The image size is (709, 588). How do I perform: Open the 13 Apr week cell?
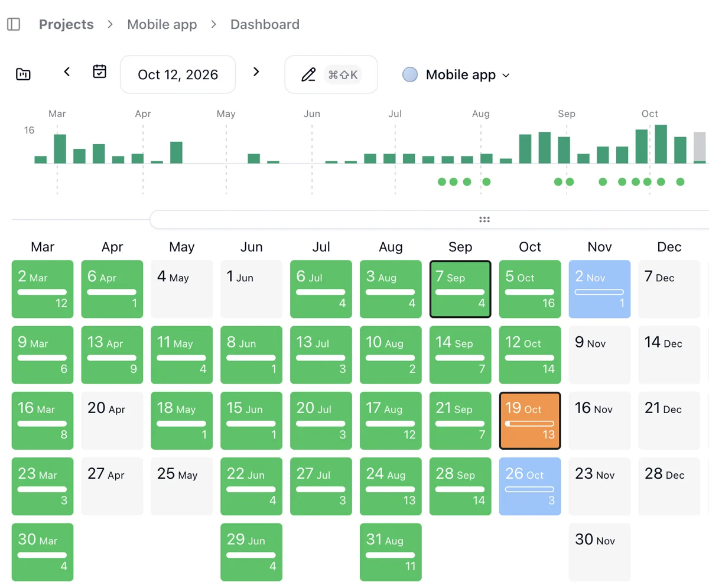point(112,355)
